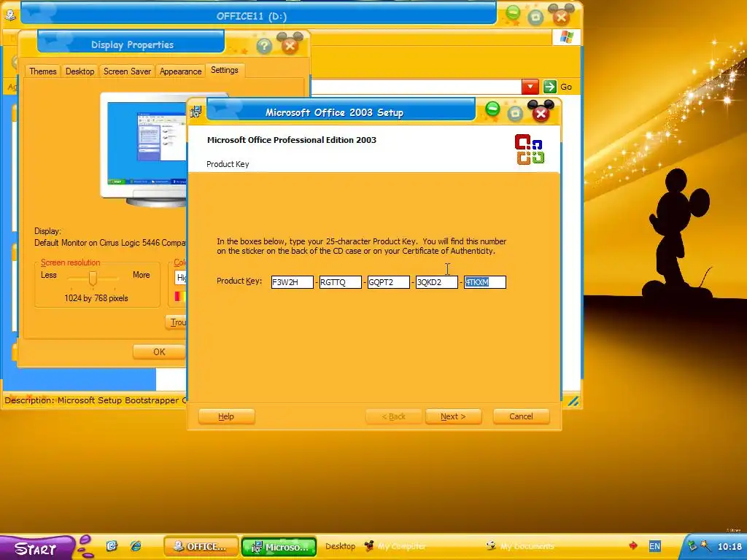Click the red arrow icon near language bar
The image size is (747, 560).
633,545
